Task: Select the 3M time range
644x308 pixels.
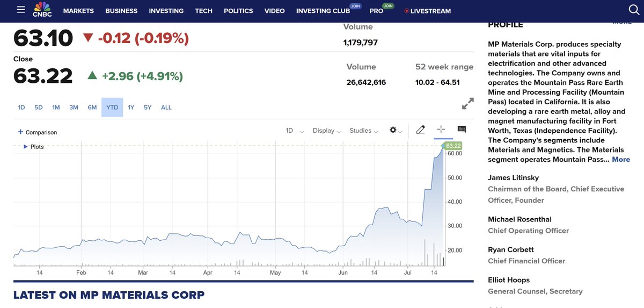Action: 74,108
